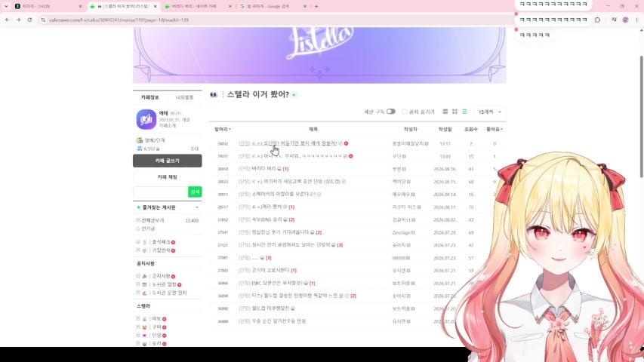Click the site info icon in the address bar
The height and width of the screenshot is (362, 644).
point(43,20)
